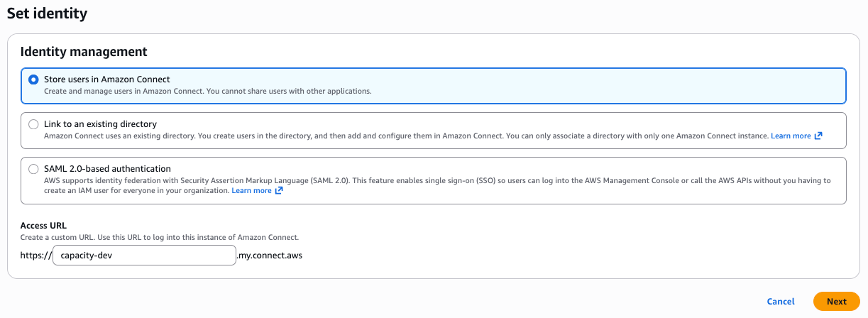
Task: Click the Access URL label text
Action: (x=43, y=226)
